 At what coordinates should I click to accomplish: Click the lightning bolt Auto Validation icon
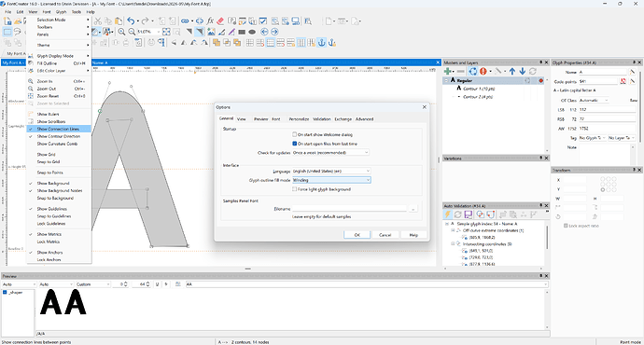point(448,214)
